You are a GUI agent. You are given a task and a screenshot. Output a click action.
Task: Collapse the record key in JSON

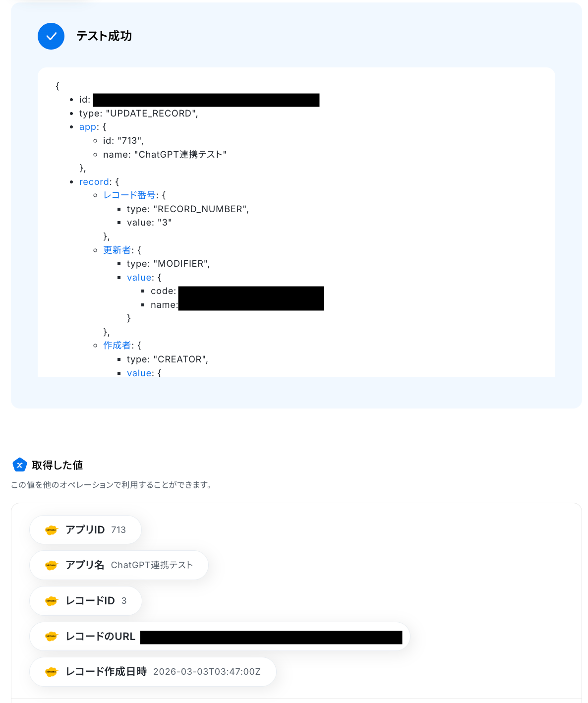94,182
